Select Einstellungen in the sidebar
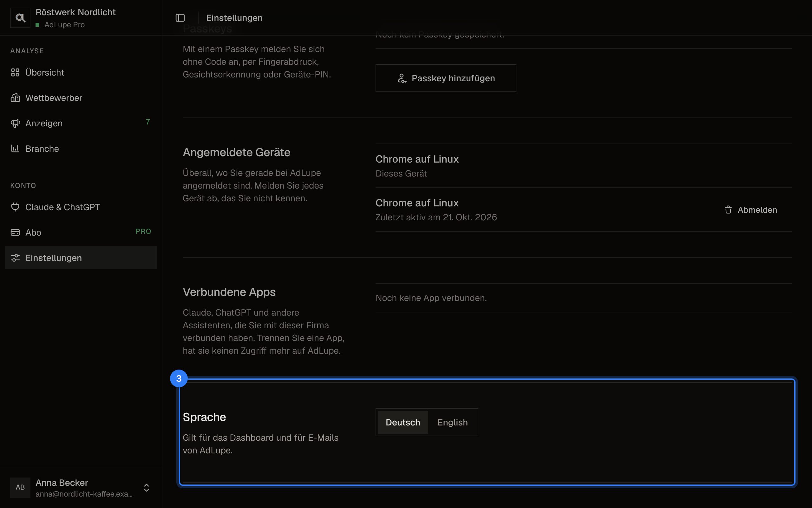 pos(81,258)
